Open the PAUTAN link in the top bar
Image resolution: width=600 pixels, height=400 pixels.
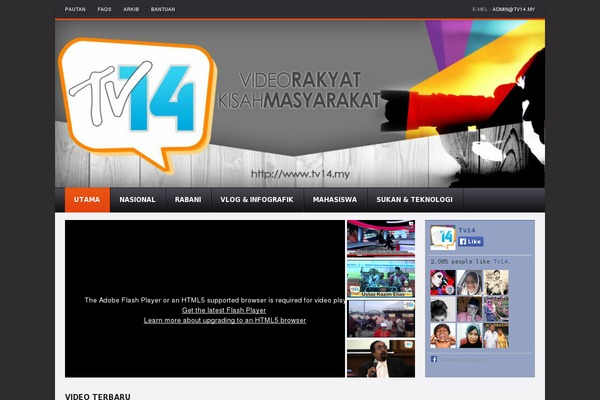pos(75,9)
